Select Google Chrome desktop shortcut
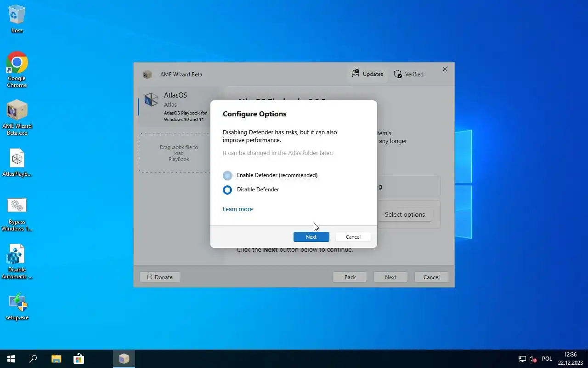The width and height of the screenshot is (588, 368). coord(17,69)
